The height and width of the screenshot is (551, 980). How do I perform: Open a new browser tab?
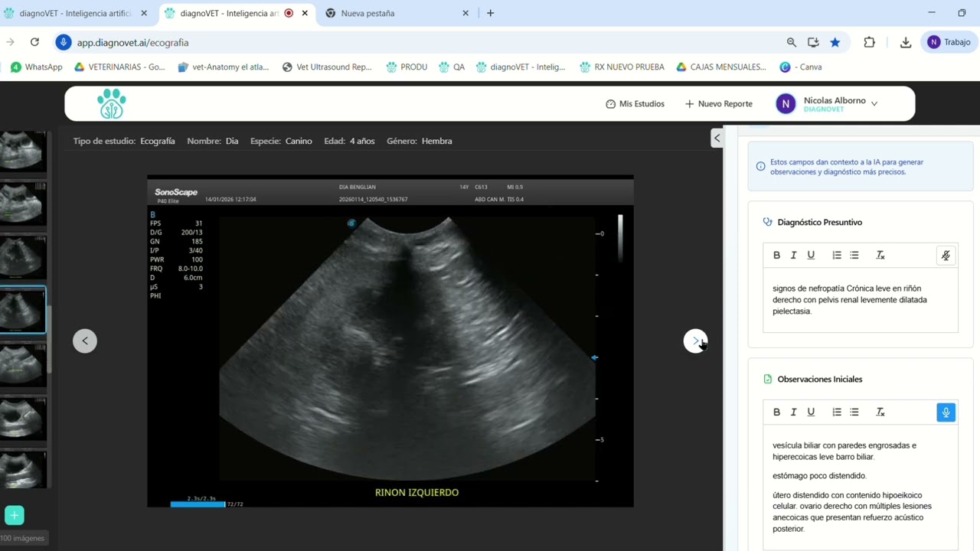click(490, 13)
